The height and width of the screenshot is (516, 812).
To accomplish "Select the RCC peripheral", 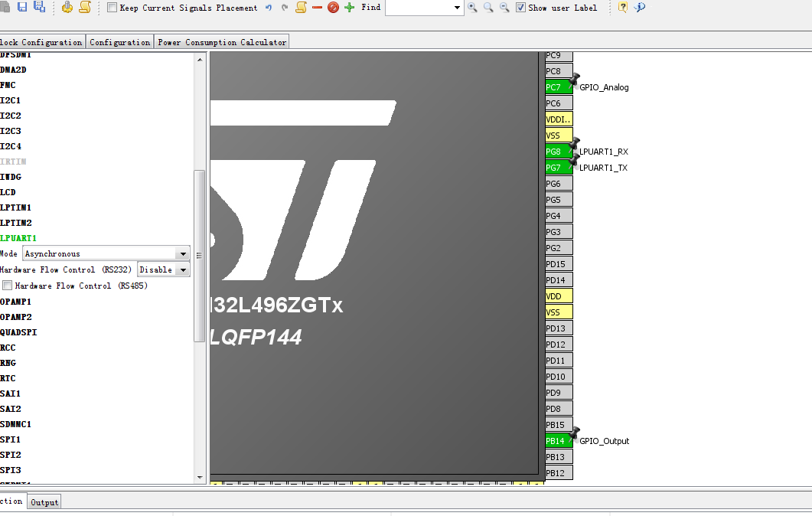I will [x=8, y=347].
